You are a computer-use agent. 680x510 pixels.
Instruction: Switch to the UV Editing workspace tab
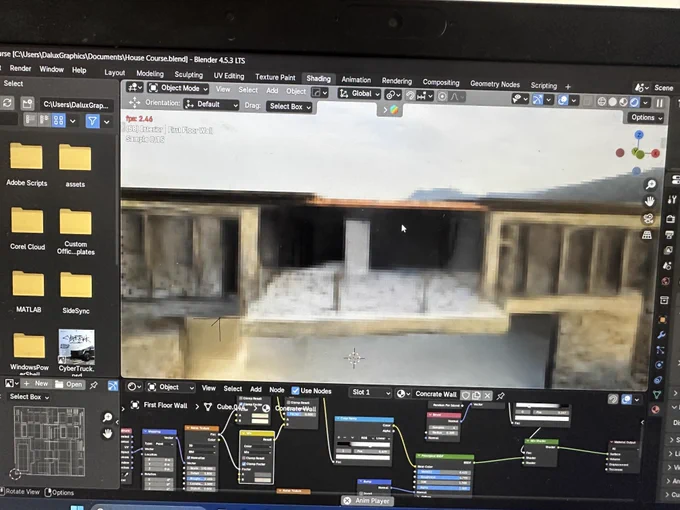(229, 76)
